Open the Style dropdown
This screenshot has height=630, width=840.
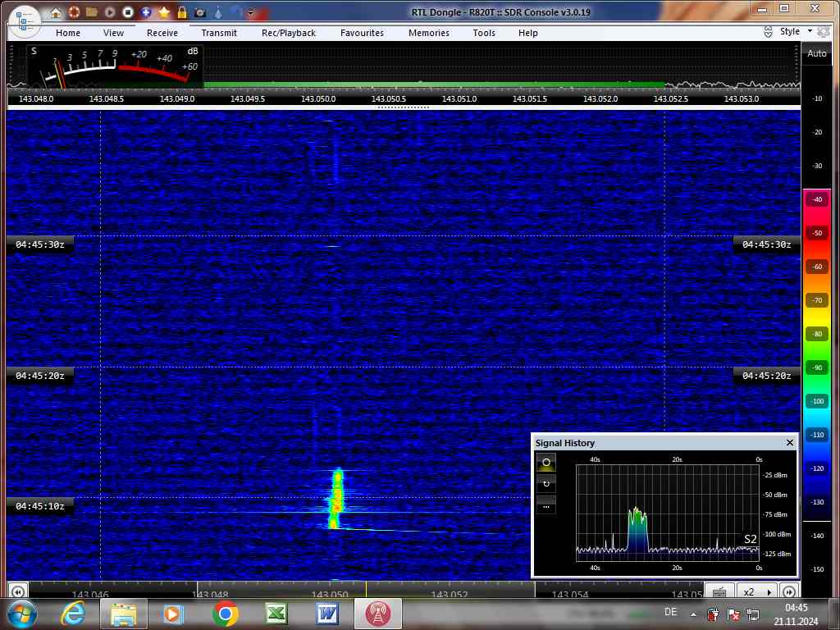click(795, 32)
